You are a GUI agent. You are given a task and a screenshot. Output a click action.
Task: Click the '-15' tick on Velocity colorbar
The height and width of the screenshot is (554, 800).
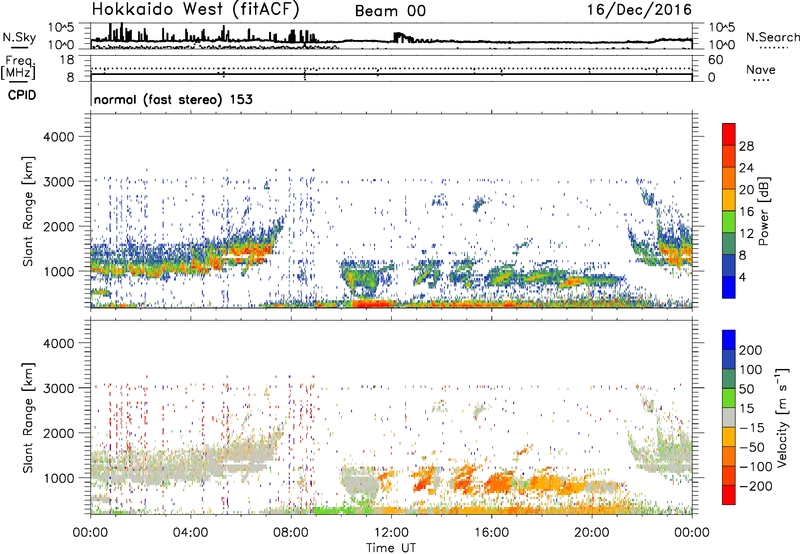[752, 428]
